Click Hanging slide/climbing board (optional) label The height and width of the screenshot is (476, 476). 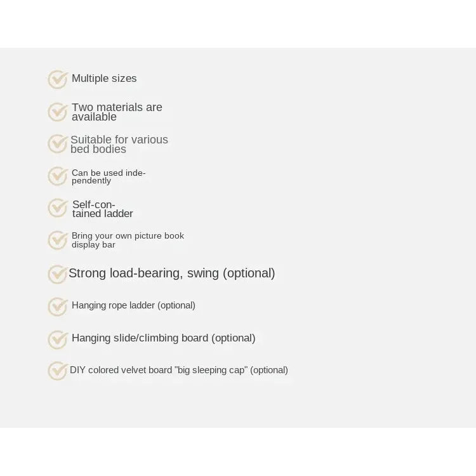pyautogui.click(x=164, y=338)
